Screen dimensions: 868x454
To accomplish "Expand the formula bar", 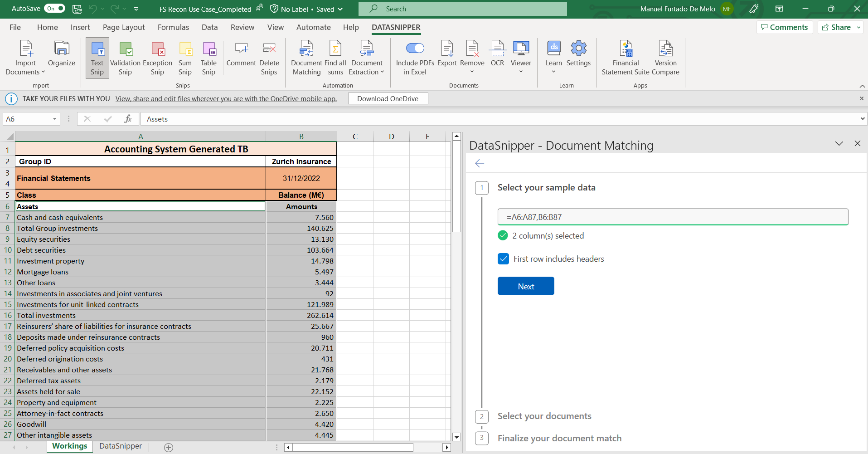I will click(x=862, y=119).
